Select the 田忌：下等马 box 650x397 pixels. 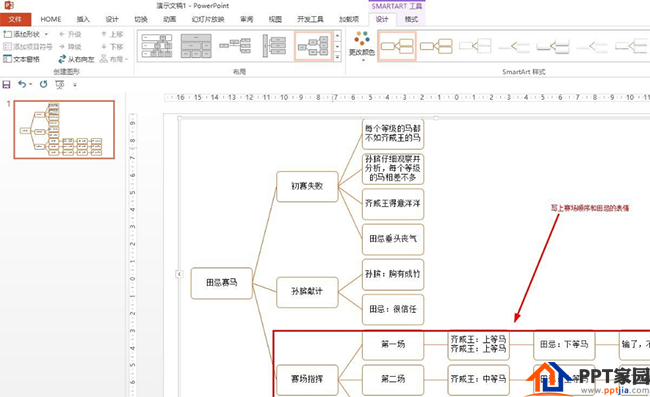click(564, 345)
